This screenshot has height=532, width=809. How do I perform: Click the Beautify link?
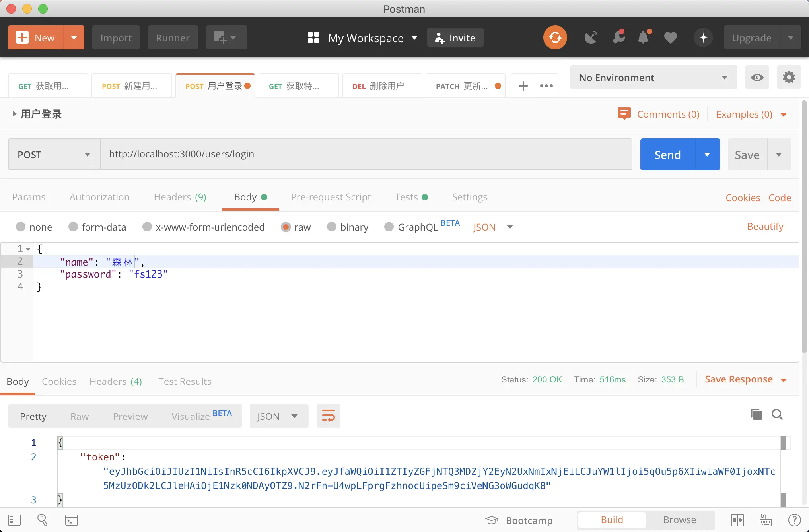click(765, 227)
